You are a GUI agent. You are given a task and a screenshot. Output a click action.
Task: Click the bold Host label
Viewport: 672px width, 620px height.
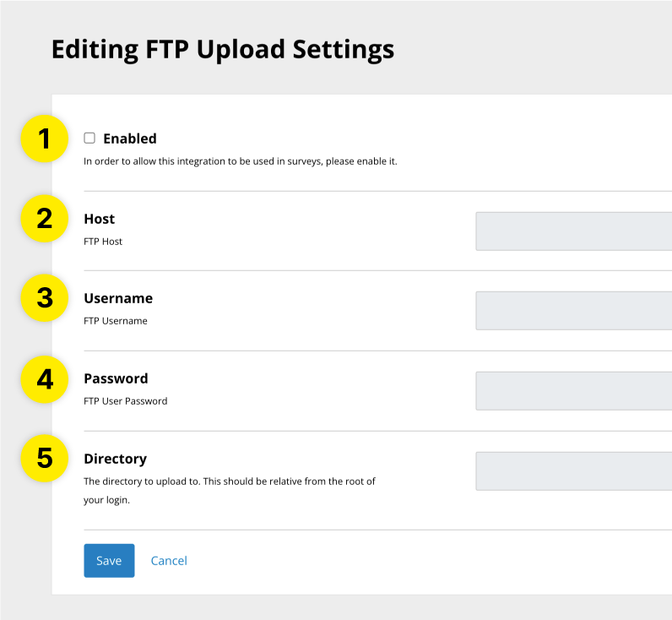click(100, 219)
